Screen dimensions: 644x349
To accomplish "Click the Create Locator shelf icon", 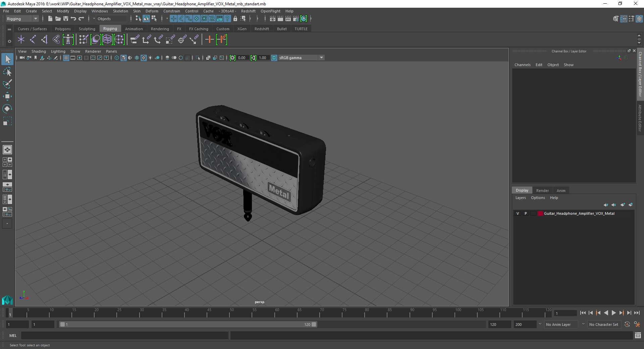I will pyautogui.click(x=21, y=40).
